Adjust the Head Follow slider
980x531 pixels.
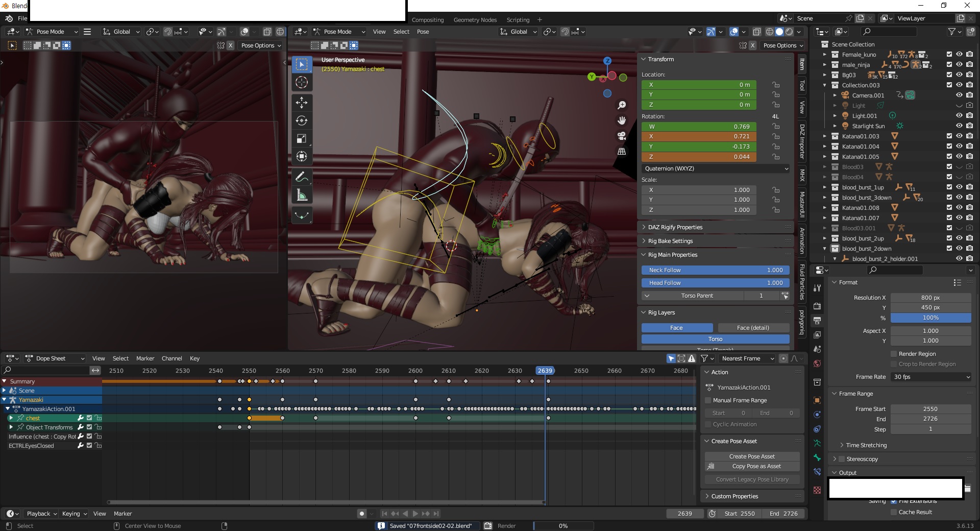click(x=716, y=283)
